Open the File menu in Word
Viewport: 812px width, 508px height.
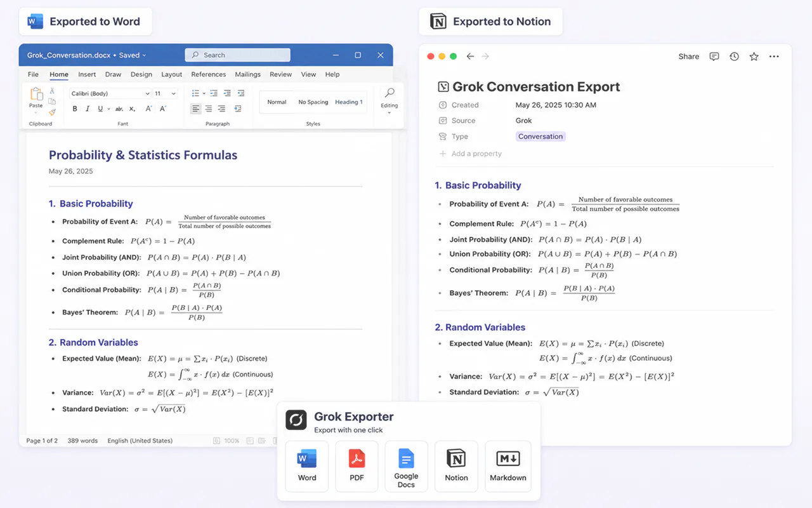(x=33, y=74)
